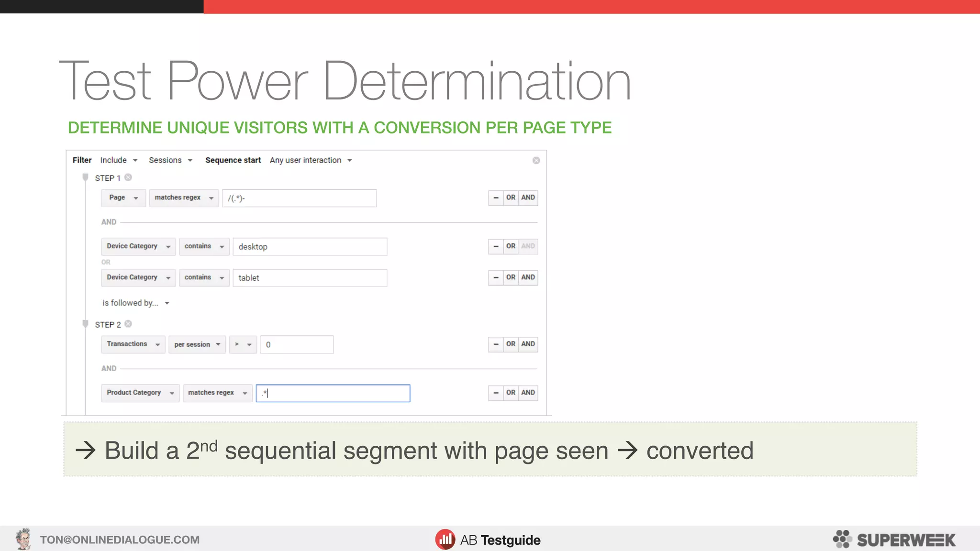Open matches regex dropdown in Page row
This screenshot has width=980, height=551.
coord(184,198)
